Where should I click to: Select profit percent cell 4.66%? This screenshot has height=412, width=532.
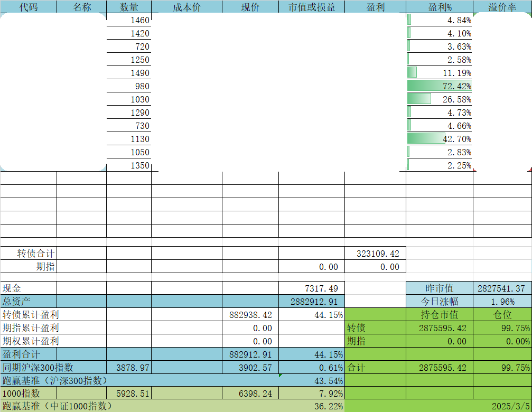click(440, 126)
